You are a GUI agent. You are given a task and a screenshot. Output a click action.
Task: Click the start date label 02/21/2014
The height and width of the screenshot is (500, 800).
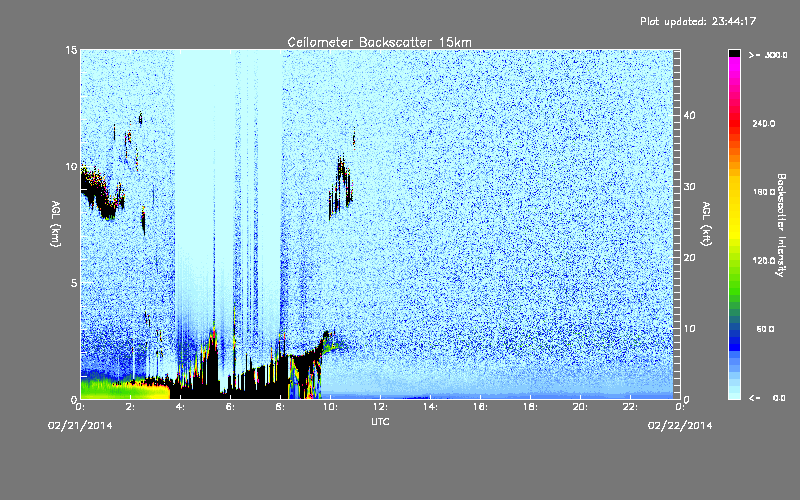point(80,426)
